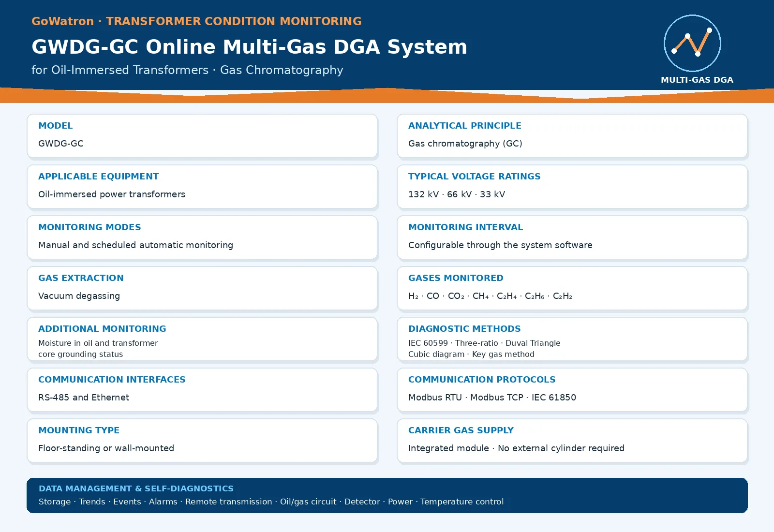Select 'Configurable through the system software' text
This screenshot has width=774, height=532.
(500, 245)
